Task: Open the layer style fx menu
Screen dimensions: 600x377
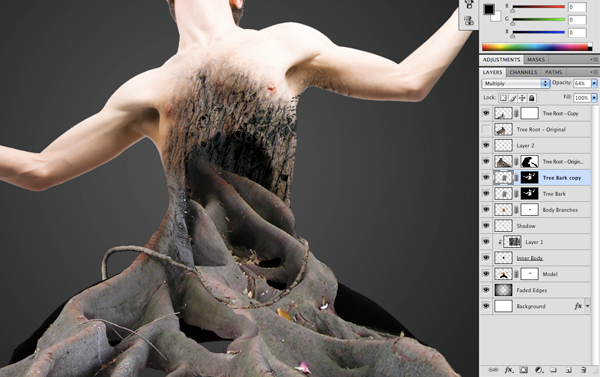Action: tap(509, 370)
